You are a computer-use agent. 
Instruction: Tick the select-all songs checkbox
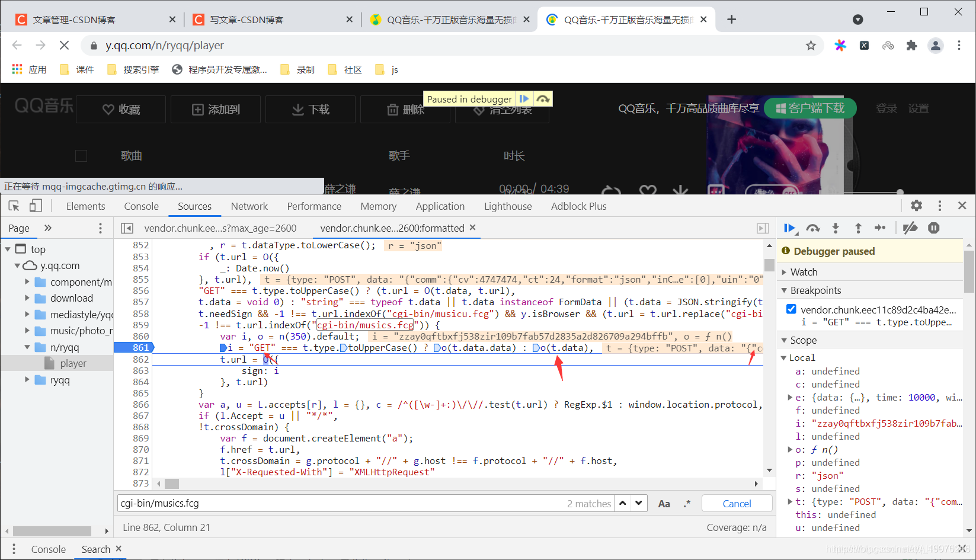81,156
